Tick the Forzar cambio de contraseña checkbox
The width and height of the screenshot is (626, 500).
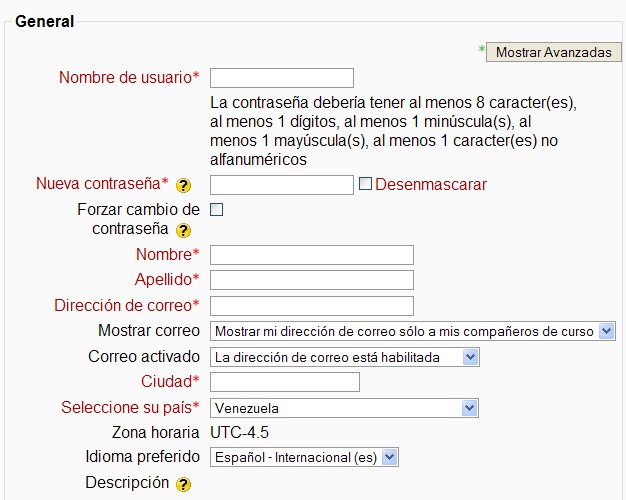(216, 209)
